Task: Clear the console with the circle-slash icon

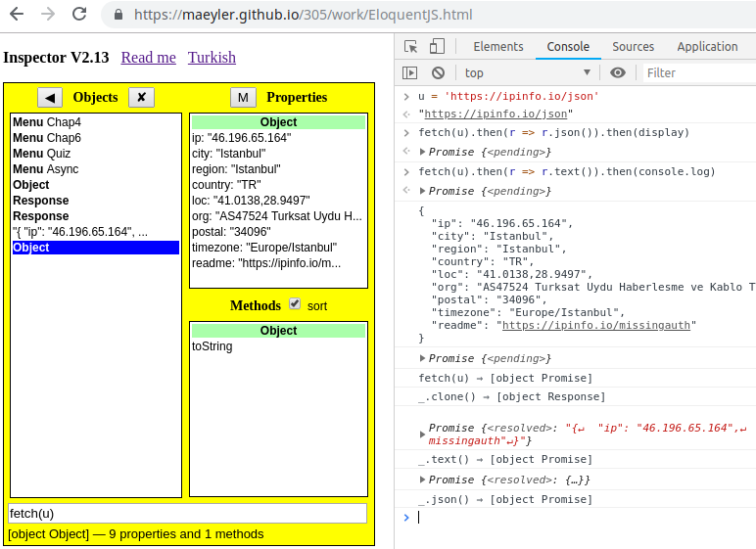Action: (438, 72)
